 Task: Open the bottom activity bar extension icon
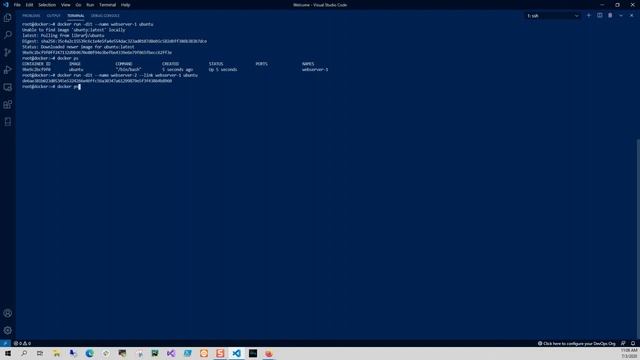click(7, 122)
